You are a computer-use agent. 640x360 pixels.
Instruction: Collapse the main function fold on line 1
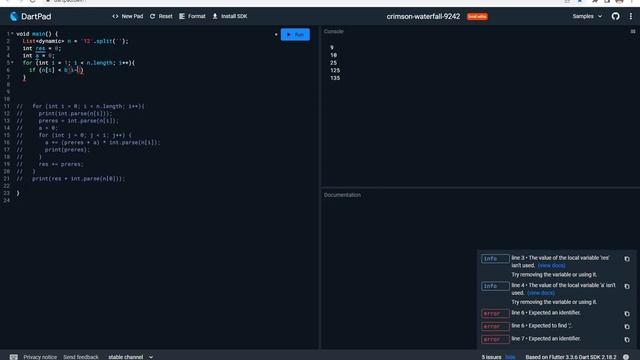12,34
